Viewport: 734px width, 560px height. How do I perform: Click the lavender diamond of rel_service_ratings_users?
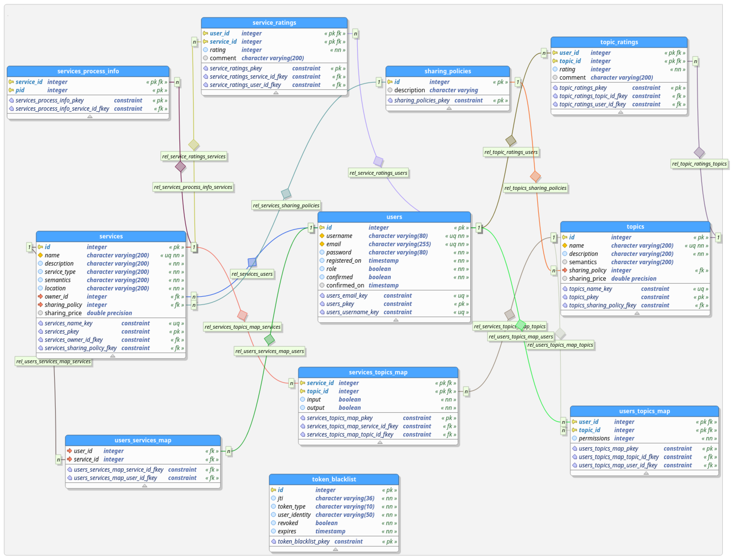coord(378,161)
